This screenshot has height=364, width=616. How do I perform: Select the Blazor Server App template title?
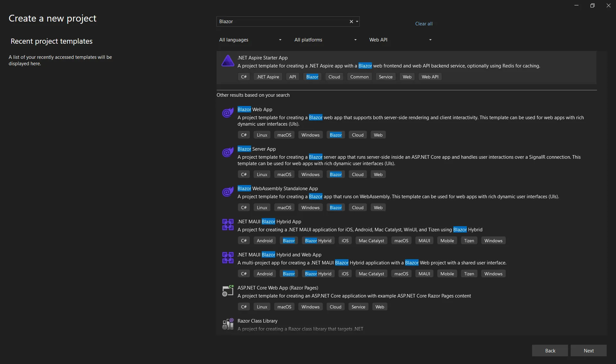257,149
